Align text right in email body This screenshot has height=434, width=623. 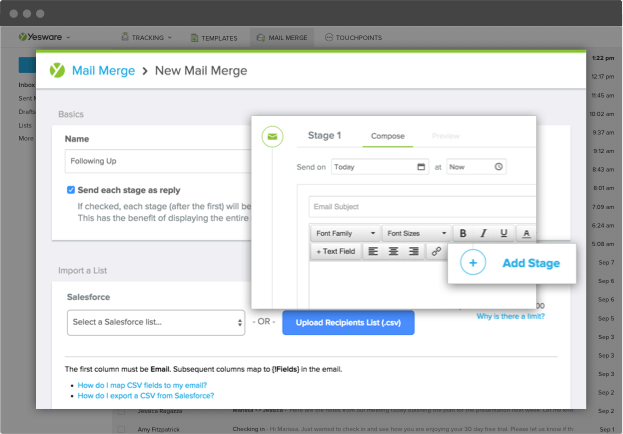pos(414,251)
